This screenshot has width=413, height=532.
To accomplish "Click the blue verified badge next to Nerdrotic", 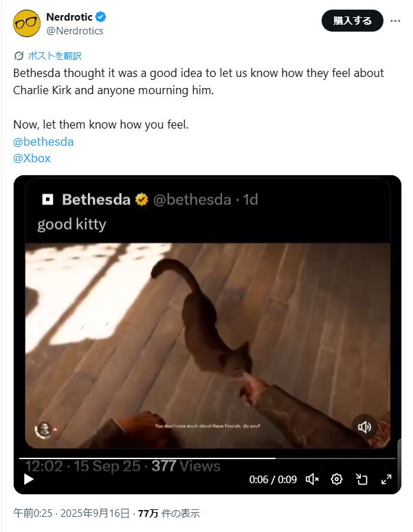I will 101,16.
